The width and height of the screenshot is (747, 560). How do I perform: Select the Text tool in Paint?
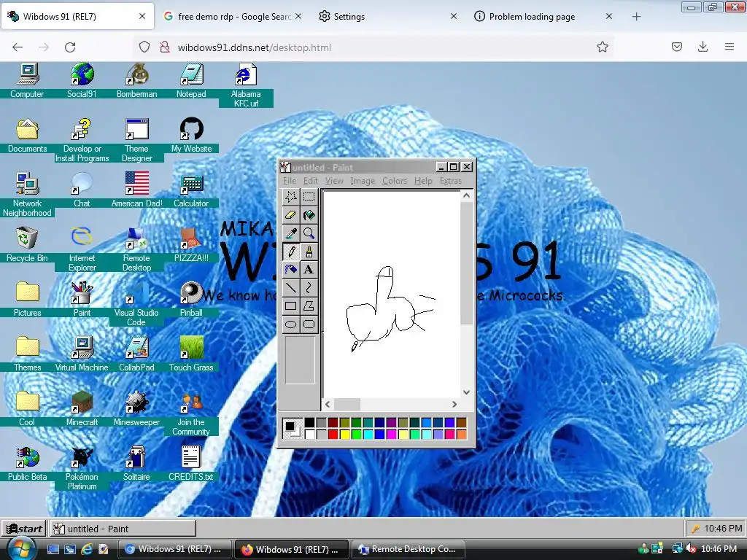(309, 270)
